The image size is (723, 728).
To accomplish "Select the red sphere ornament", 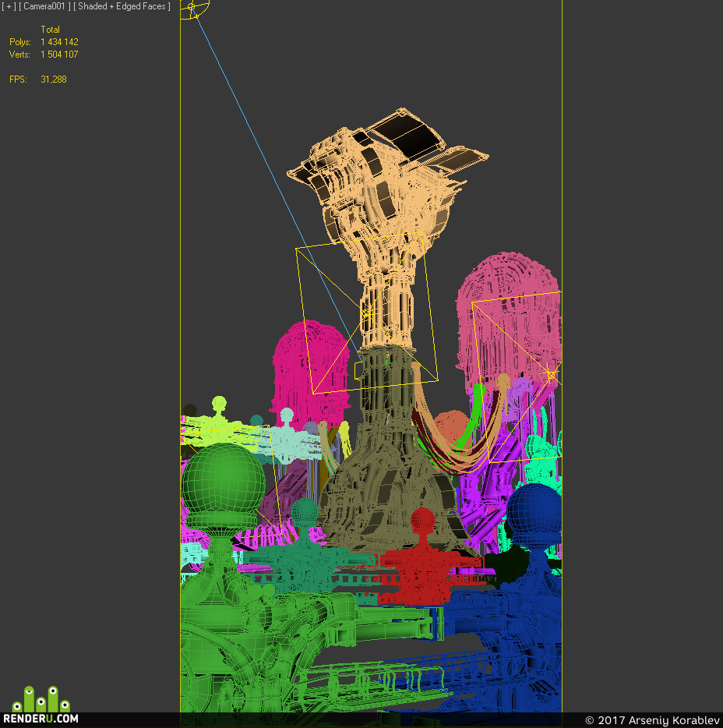I will click(422, 518).
